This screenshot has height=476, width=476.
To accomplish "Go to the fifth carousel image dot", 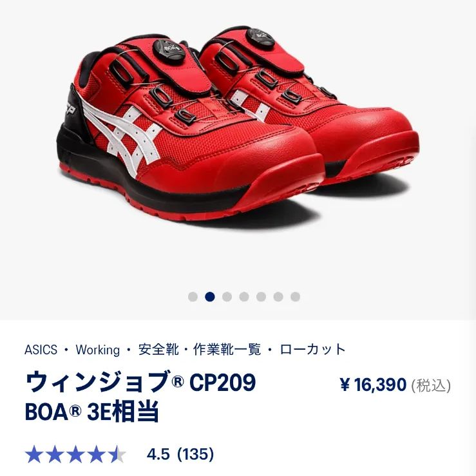I will click(261, 296).
